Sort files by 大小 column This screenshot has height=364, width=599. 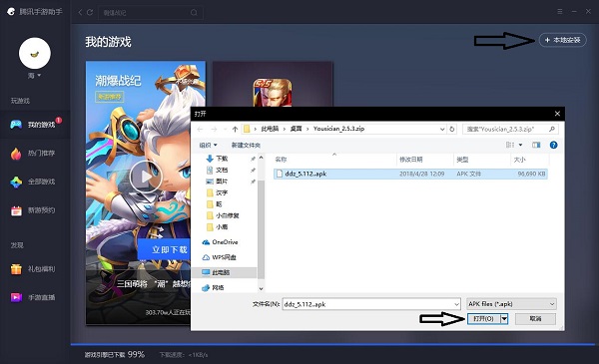519,160
